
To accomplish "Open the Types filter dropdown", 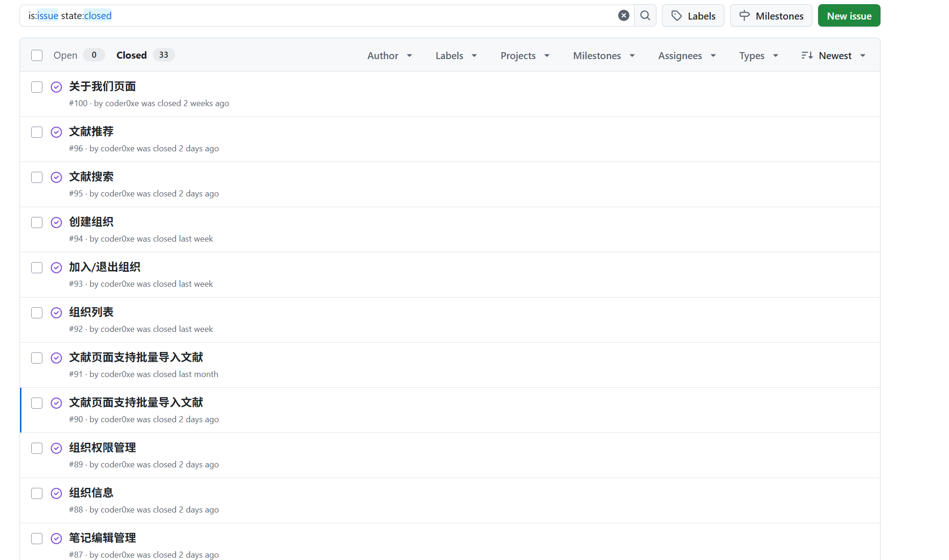I will [x=758, y=55].
